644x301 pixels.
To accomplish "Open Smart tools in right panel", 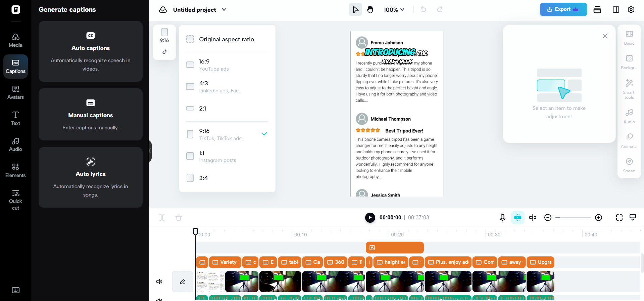I will click(629, 89).
